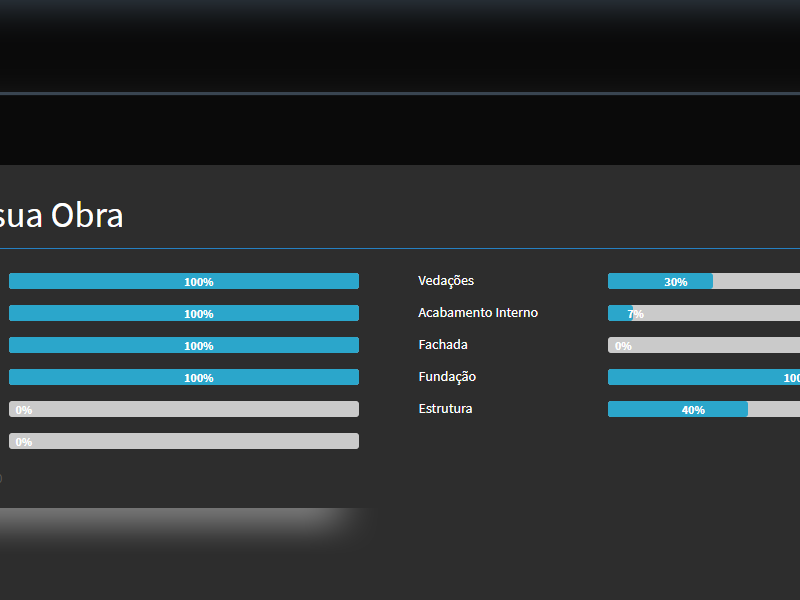
Task: Click the blue 40% filled part of Estrutura bar
Action: click(677, 409)
